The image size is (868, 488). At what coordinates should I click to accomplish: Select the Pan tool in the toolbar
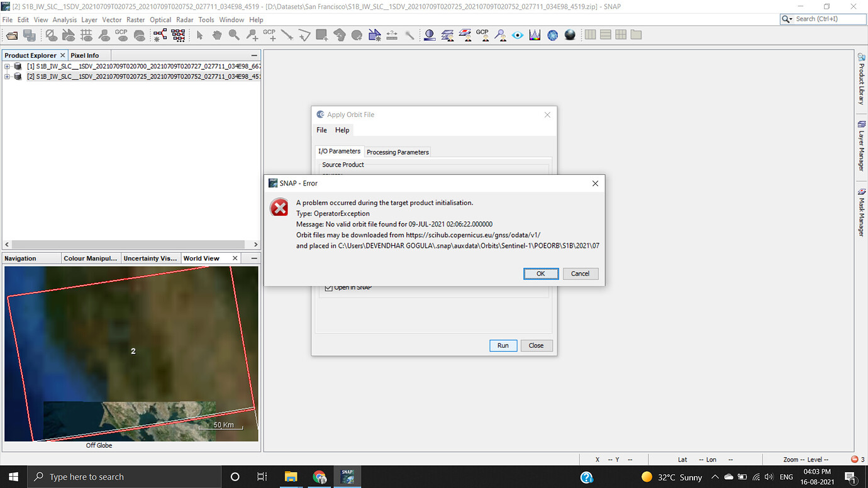pyautogui.click(x=216, y=35)
